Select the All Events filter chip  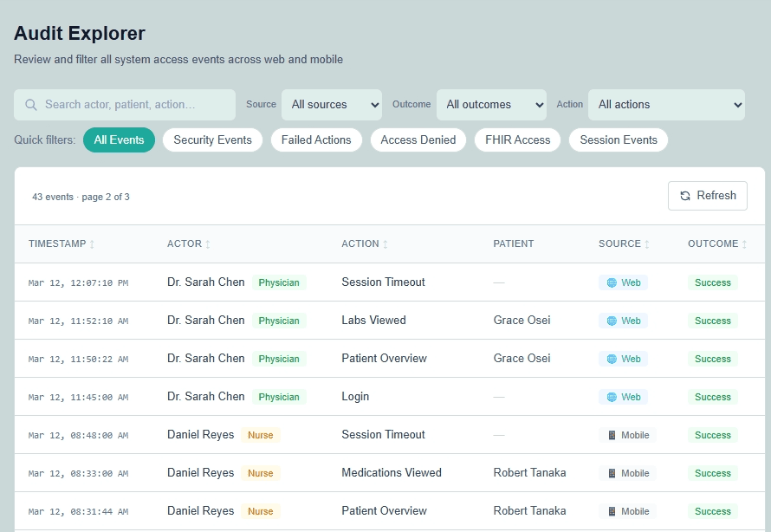click(x=119, y=139)
